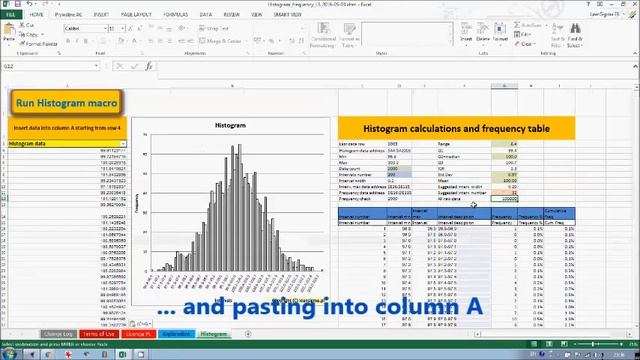Click the horizontal scrollbar right arrow

tap(629, 334)
